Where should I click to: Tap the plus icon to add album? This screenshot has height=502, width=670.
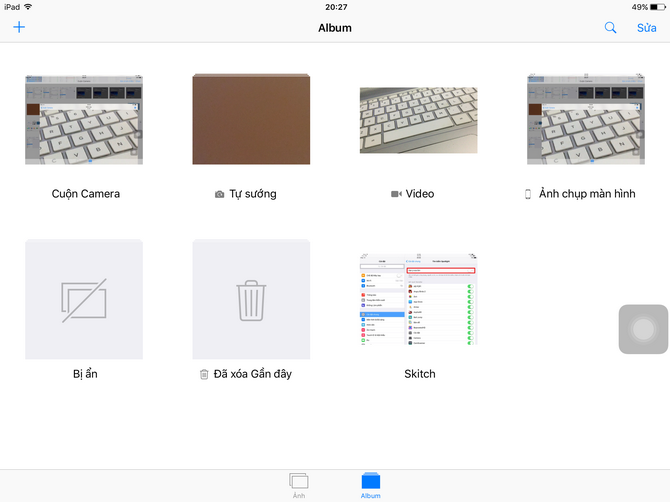pos(19,27)
